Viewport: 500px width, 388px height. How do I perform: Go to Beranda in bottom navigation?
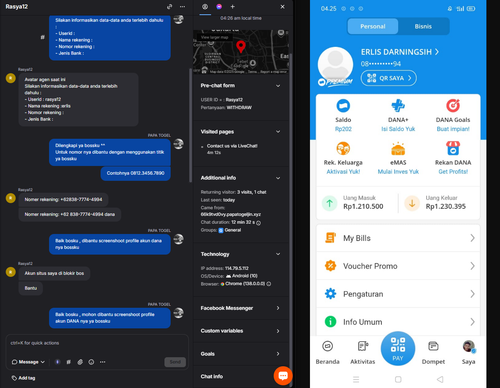tap(327, 353)
